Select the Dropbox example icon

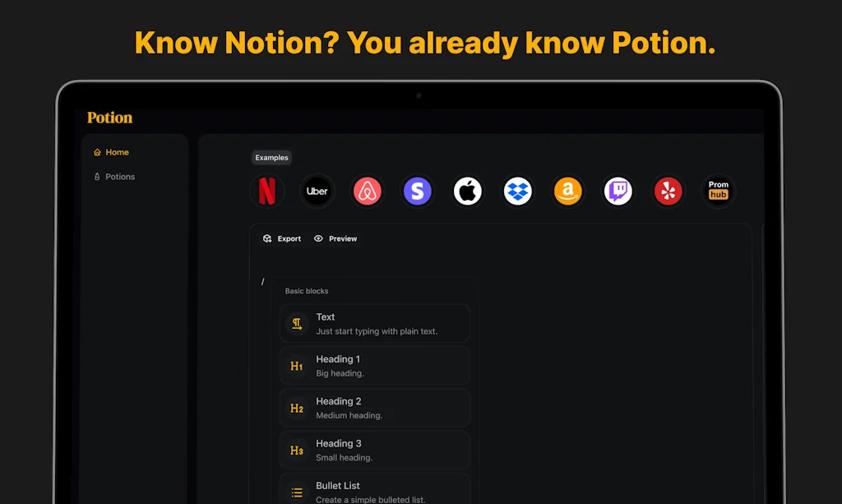click(517, 191)
